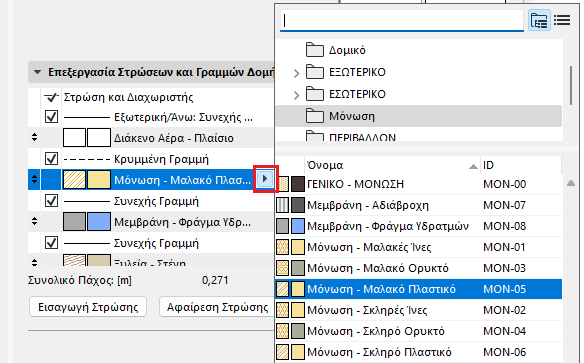Choose Μόνωση - Μαλακό Πλαστικό material

(x=419, y=289)
